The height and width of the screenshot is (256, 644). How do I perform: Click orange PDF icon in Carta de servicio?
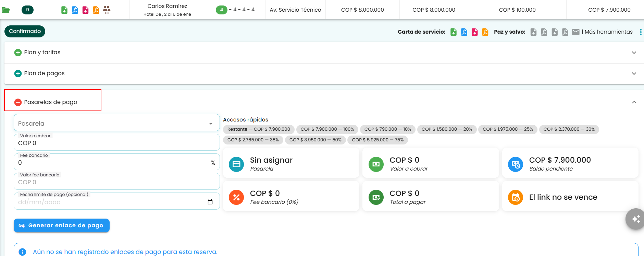[485, 32]
